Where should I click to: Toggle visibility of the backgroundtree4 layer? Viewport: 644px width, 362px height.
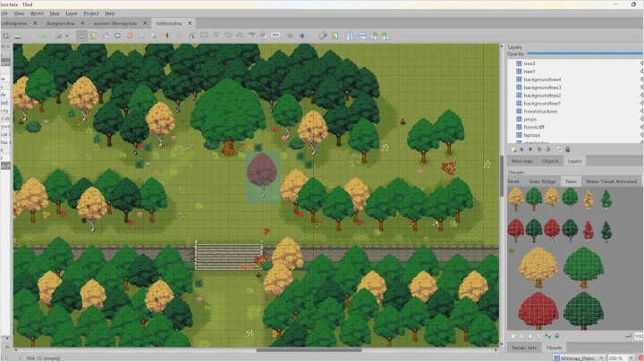[640, 80]
